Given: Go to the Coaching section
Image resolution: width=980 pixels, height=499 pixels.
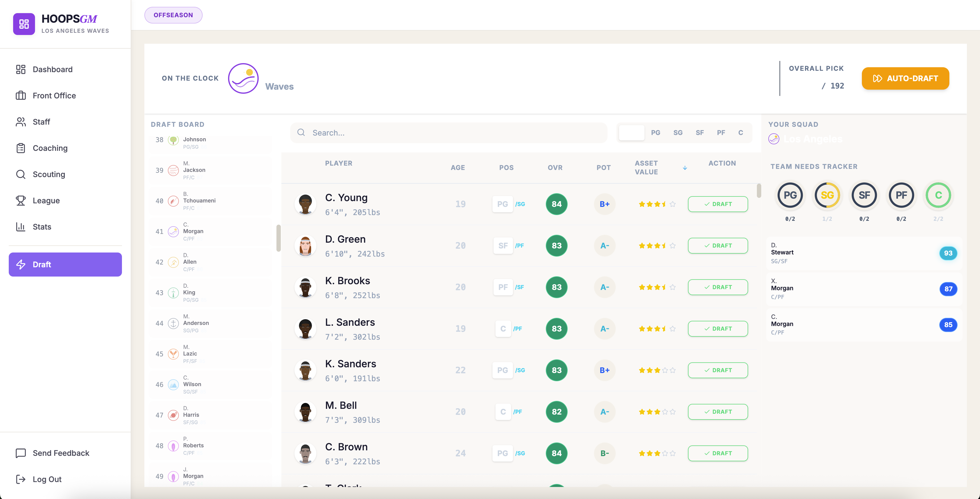Looking at the screenshot, I should tap(50, 148).
